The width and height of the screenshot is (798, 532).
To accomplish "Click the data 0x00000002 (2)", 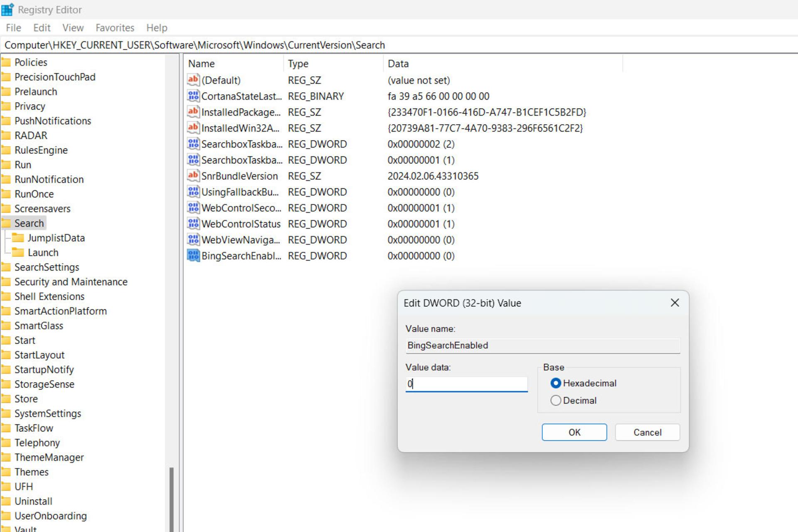I will [x=421, y=144].
